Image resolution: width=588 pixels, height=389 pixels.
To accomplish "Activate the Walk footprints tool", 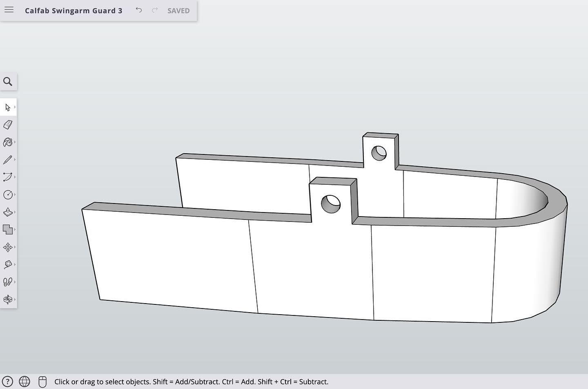I will [x=7, y=282].
